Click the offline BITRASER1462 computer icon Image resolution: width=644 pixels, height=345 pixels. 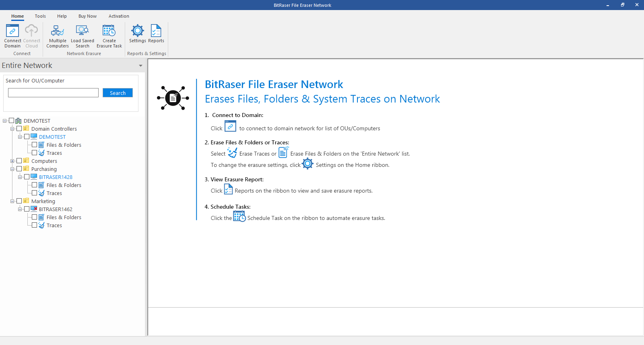[x=34, y=209]
